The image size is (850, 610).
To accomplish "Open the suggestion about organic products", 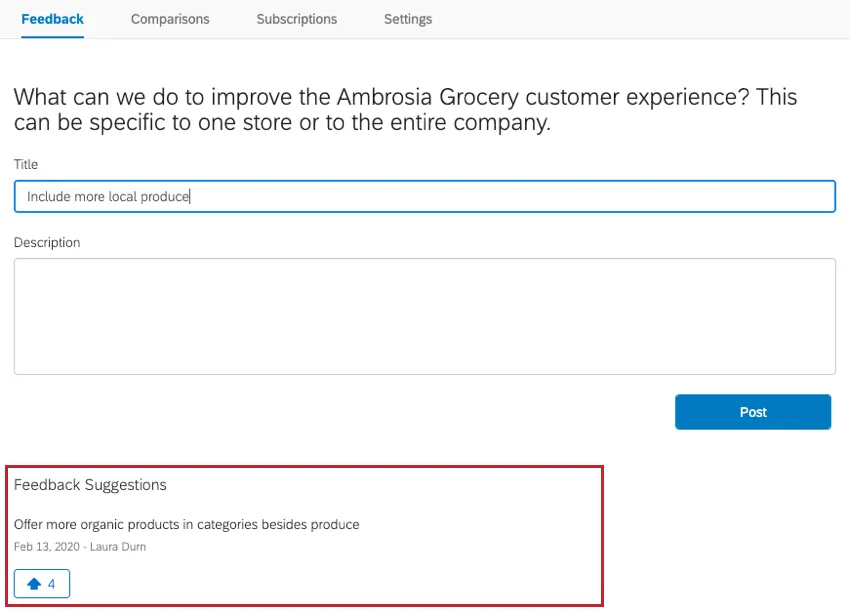I will (186, 524).
